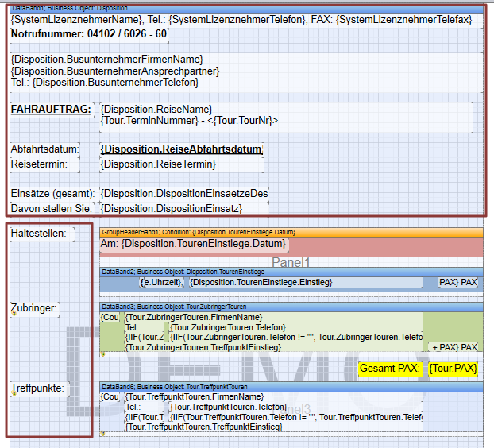
Task: Select the {Tour.TreffpunktTouren.TreffpunktEinstieg} field
Action: pyautogui.click(x=274, y=427)
